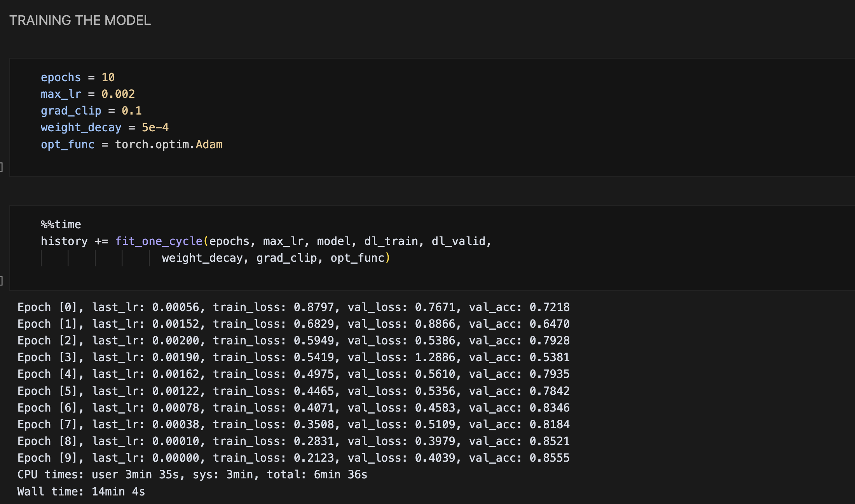This screenshot has height=504, width=855.
Task: Click val_loss 1.2886 in output
Action: 435,357
